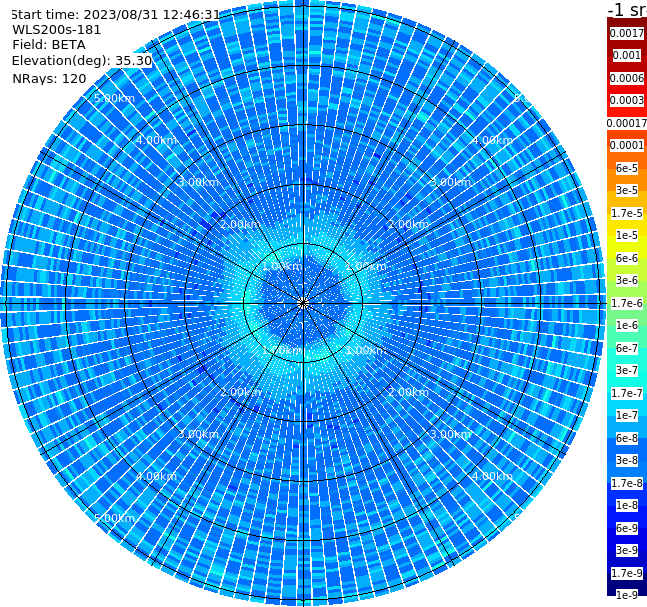Click the 1.7e-9 colorbar label
This screenshot has width=647, height=607.
[627, 573]
